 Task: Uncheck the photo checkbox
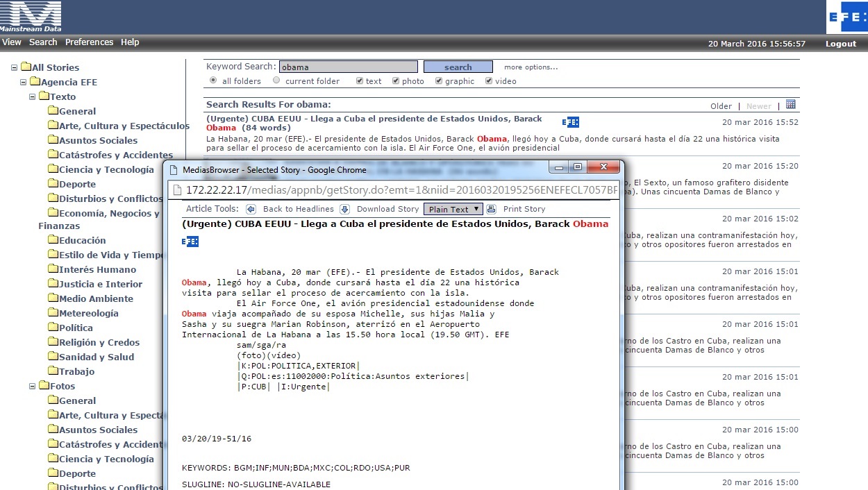click(x=396, y=81)
